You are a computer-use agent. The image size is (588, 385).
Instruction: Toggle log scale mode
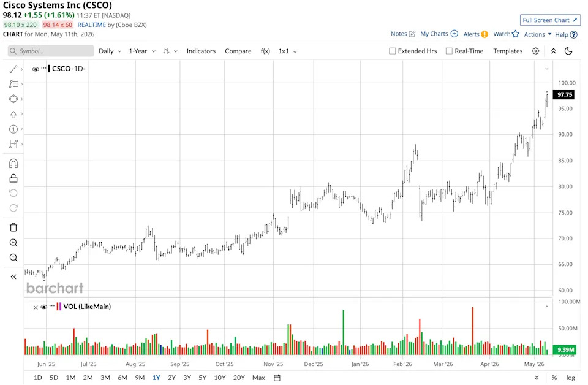point(570,378)
